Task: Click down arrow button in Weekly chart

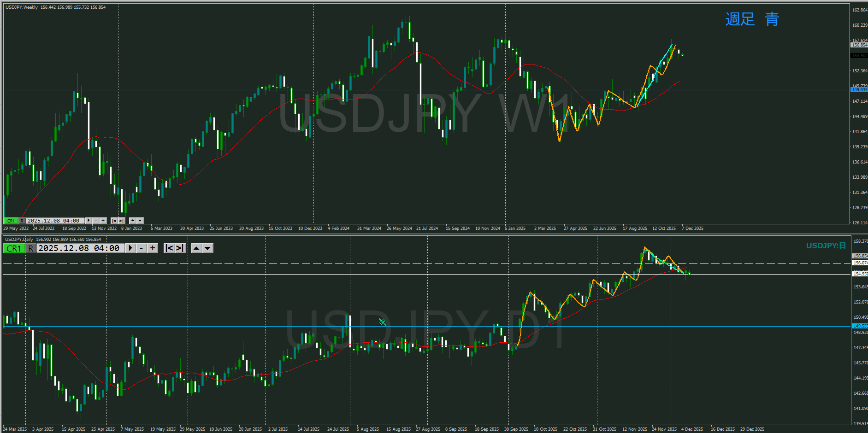Action: tap(140, 221)
